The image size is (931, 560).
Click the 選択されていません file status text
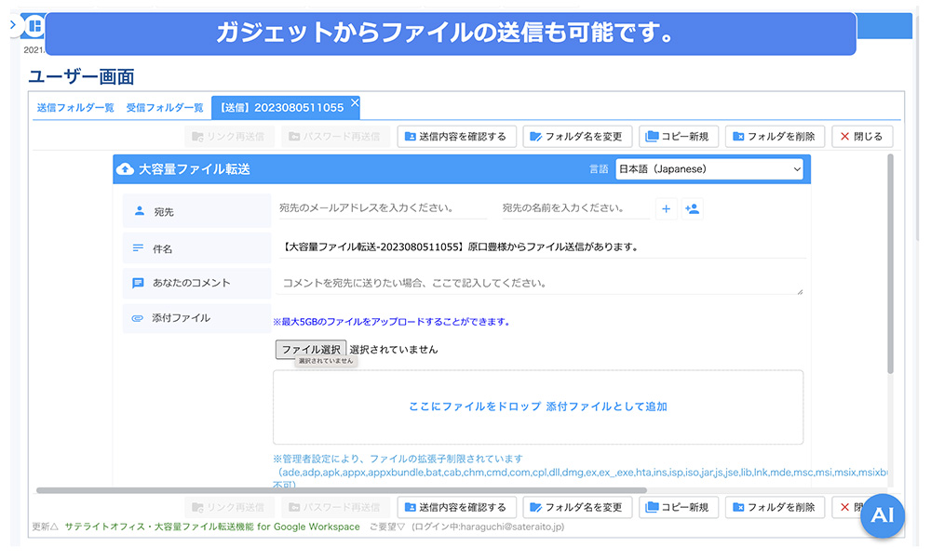[x=394, y=350]
